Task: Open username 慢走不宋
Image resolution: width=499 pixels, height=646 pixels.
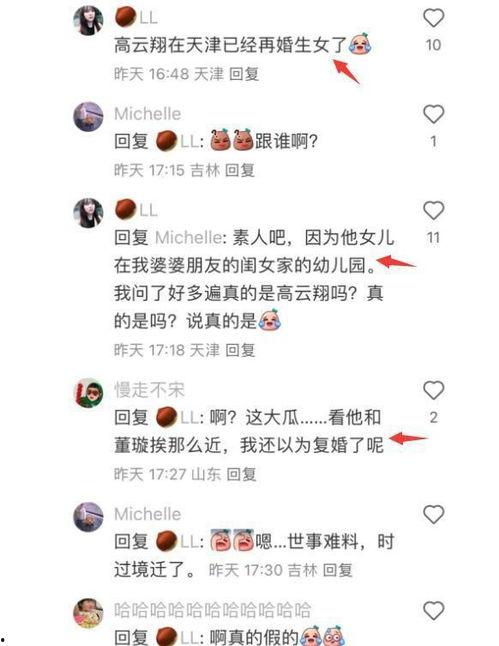Action: 149,390
